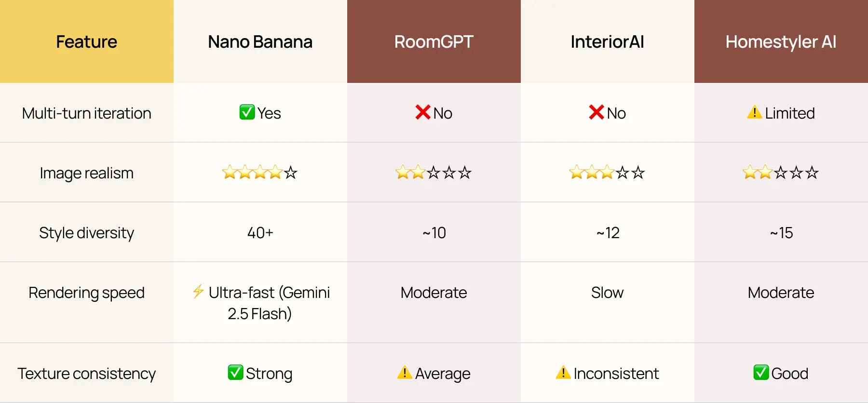Click the warning icon beside Average
This screenshot has height=403, width=868.
404,373
